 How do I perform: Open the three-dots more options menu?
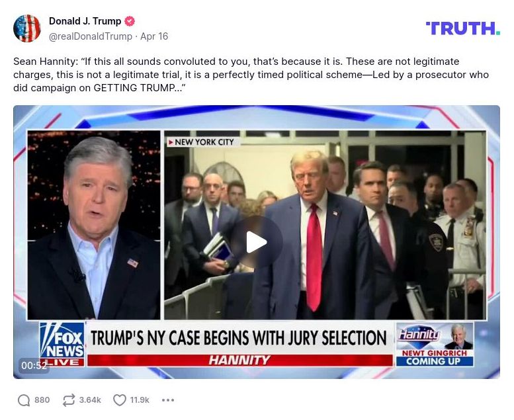click(x=168, y=400)
